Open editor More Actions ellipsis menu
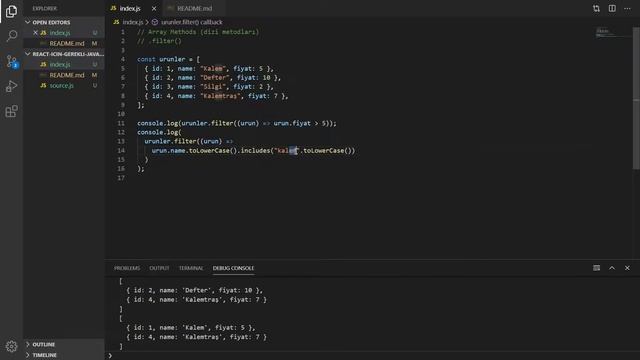Viewport: 640px width, 360px height. click(x=627, y=8)
